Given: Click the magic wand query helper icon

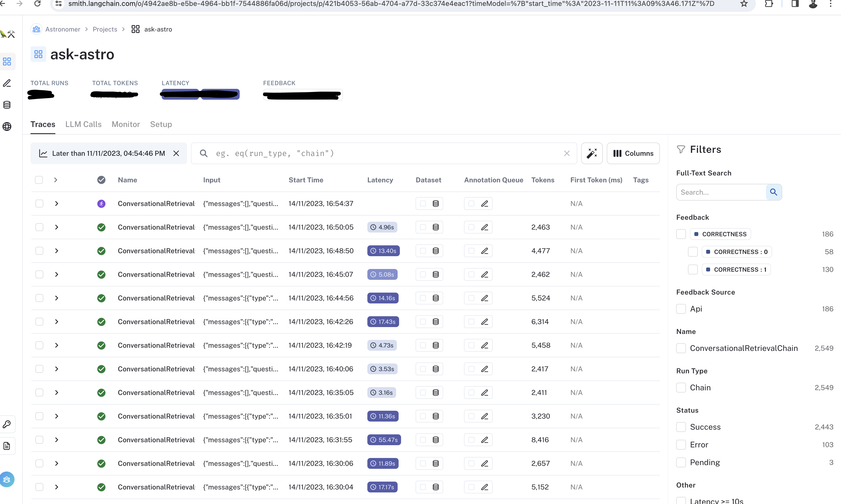Looking at the screenshot, I should (x=592, y=154).
